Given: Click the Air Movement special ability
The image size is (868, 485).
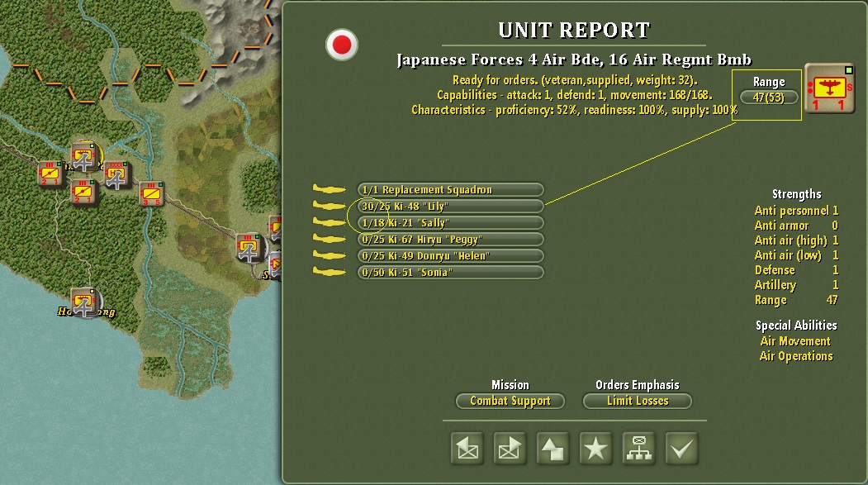Looking at the screenshot, I should tap(795, 341).
